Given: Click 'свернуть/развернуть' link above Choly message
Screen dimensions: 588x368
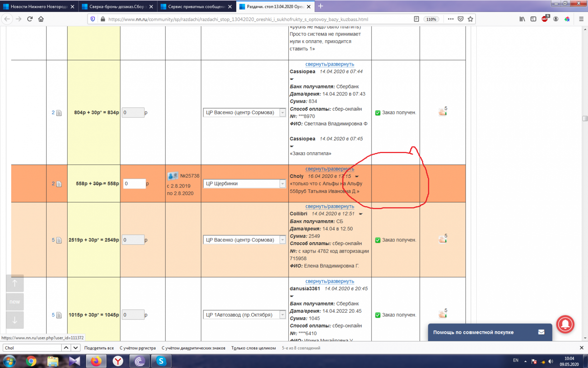Looking at the screenshot, I should (330, 169).
